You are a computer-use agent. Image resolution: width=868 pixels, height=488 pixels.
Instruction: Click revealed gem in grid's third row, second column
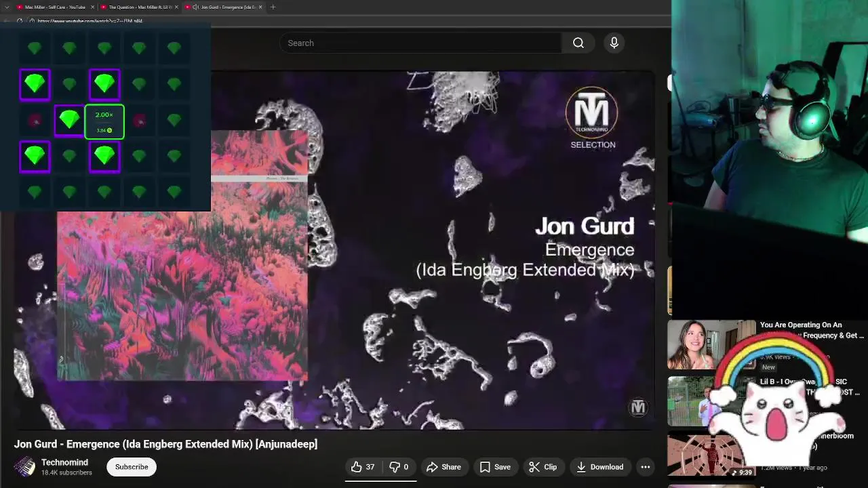tap(69, 121)
